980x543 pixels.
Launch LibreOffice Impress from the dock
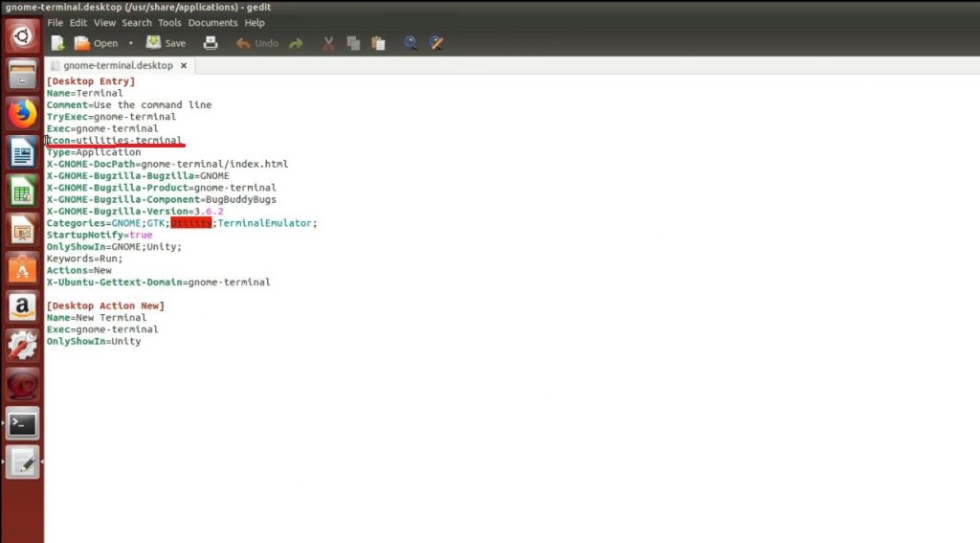(23, 230)
